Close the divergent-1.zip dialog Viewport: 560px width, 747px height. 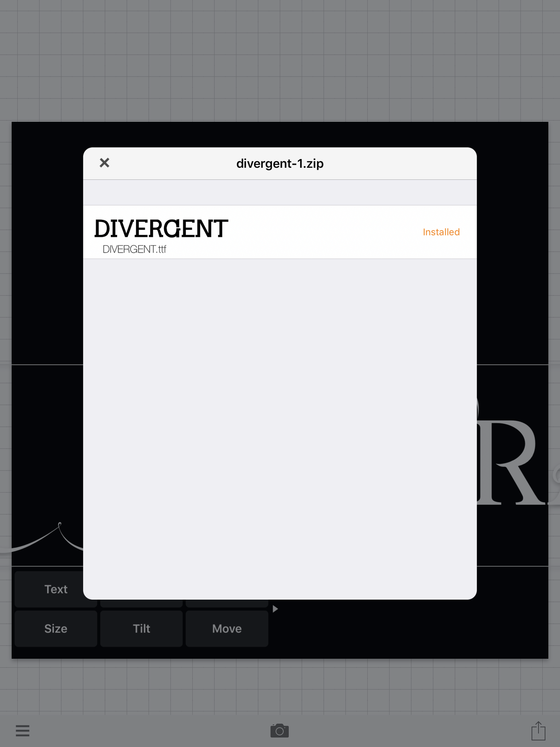point(104,163)
